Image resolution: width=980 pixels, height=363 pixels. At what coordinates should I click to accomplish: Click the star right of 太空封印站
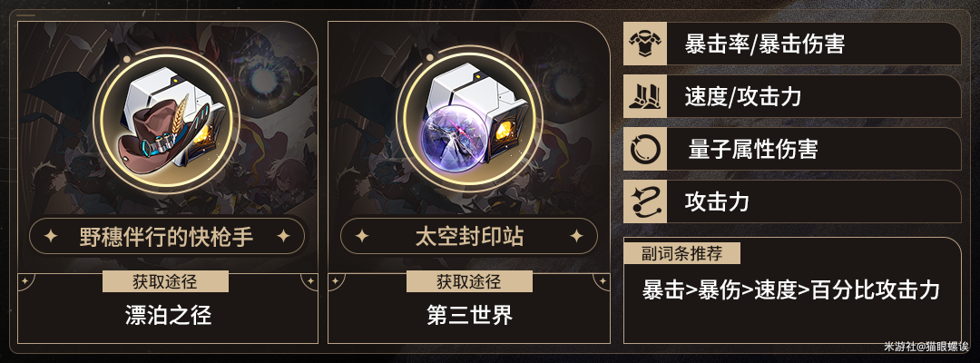click(575, 236)
